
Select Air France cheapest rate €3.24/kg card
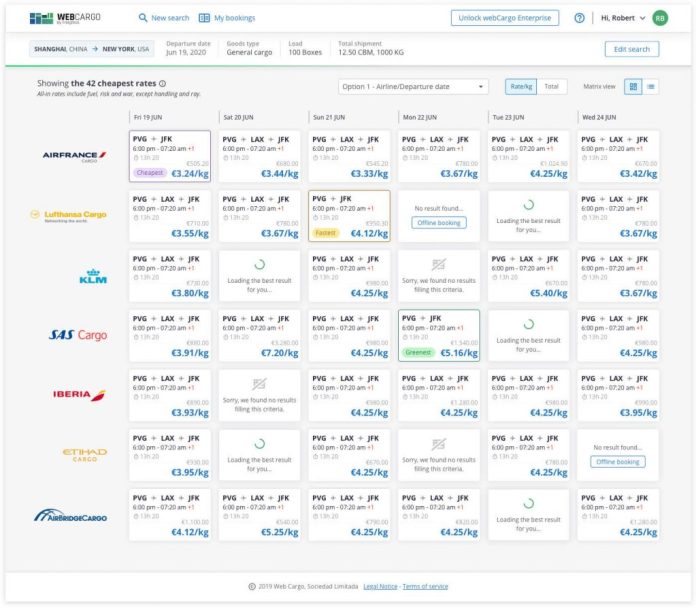click(170, 156)
